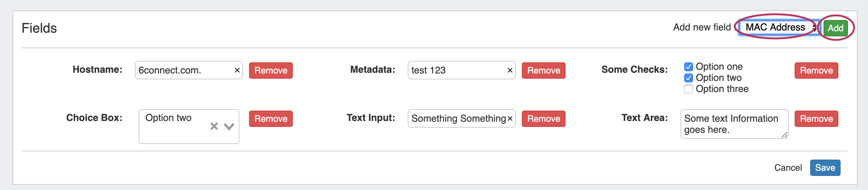Toggle the Option one checkbox

pos(689,67)
